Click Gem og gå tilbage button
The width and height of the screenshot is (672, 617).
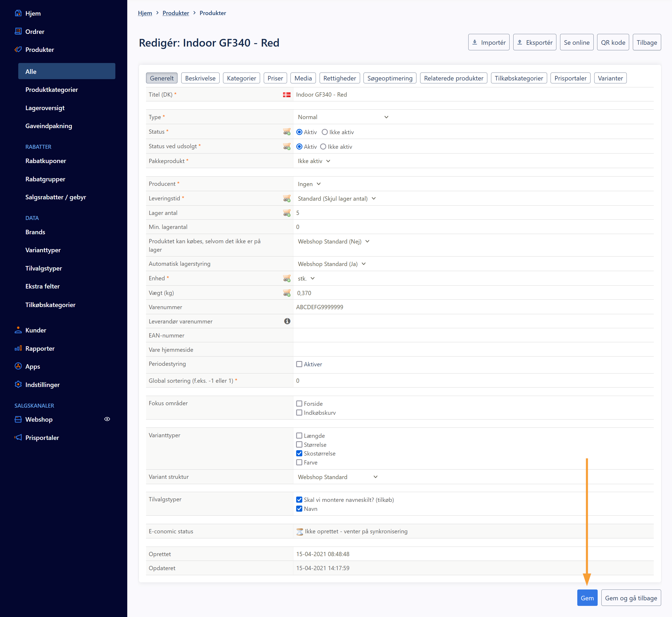point(631,598)
